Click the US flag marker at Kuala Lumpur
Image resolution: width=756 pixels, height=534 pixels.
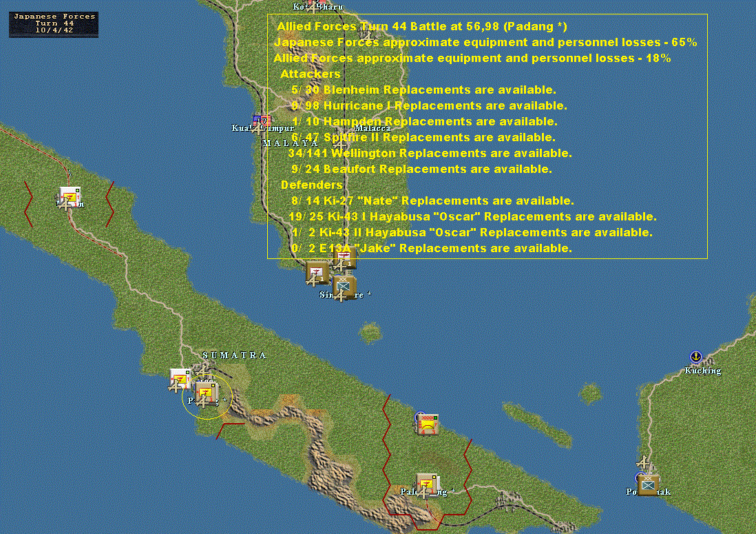[262, 121]
